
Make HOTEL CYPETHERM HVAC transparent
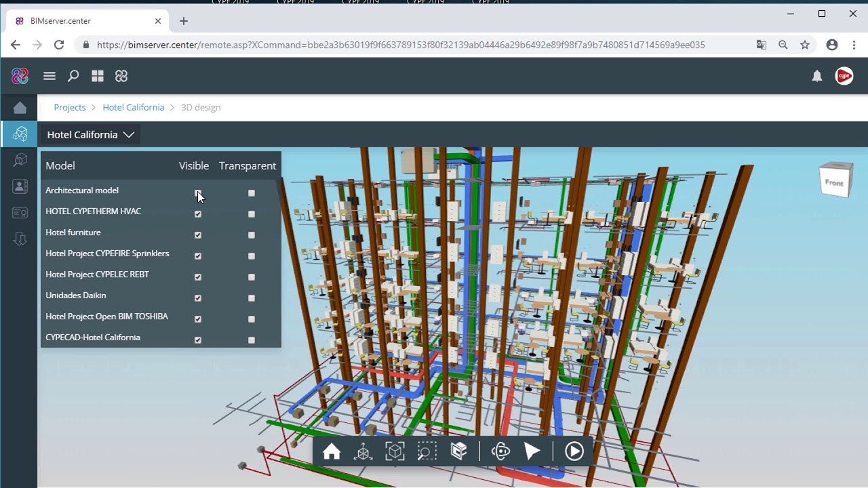251,214
